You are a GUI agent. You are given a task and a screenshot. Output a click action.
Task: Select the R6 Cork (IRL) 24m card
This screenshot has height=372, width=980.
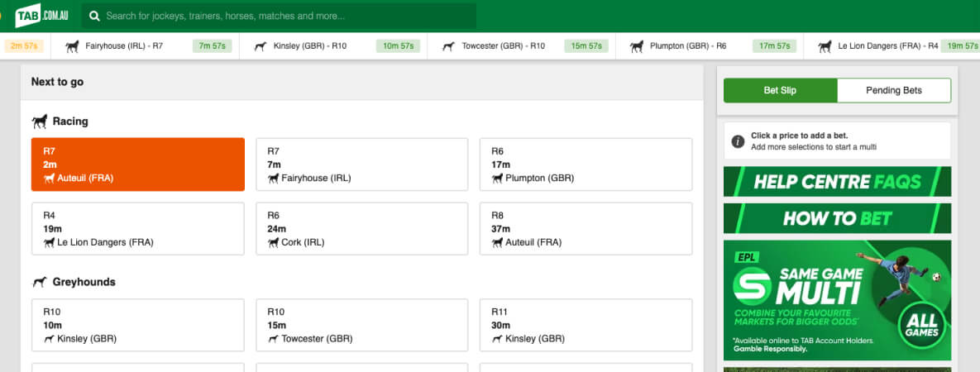tap(362, 229)
